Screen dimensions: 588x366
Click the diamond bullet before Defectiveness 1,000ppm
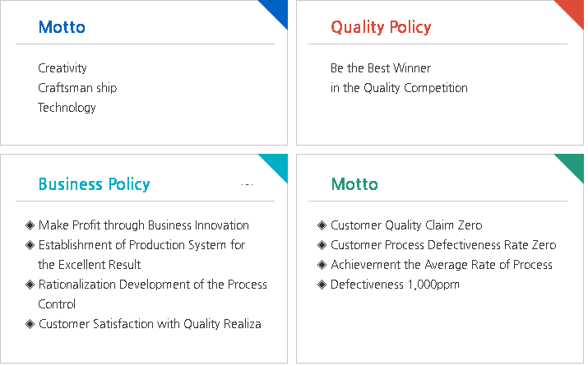tap(322, 285)
